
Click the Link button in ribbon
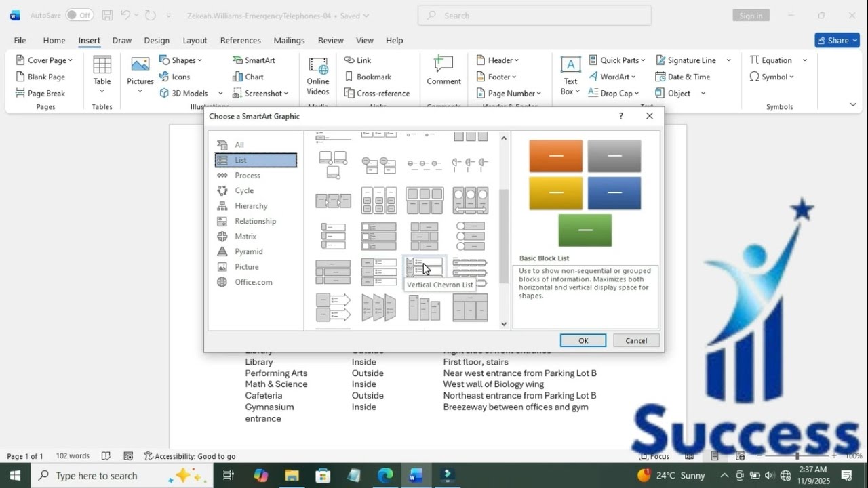(x=357, y=60)
